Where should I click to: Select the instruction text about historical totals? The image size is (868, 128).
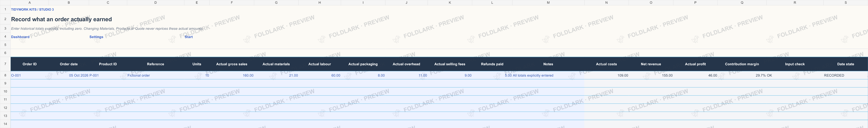click(107, 29)
